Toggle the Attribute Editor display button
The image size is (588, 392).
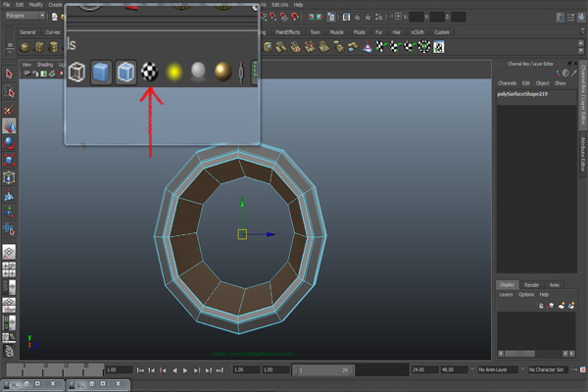(560, 17)
